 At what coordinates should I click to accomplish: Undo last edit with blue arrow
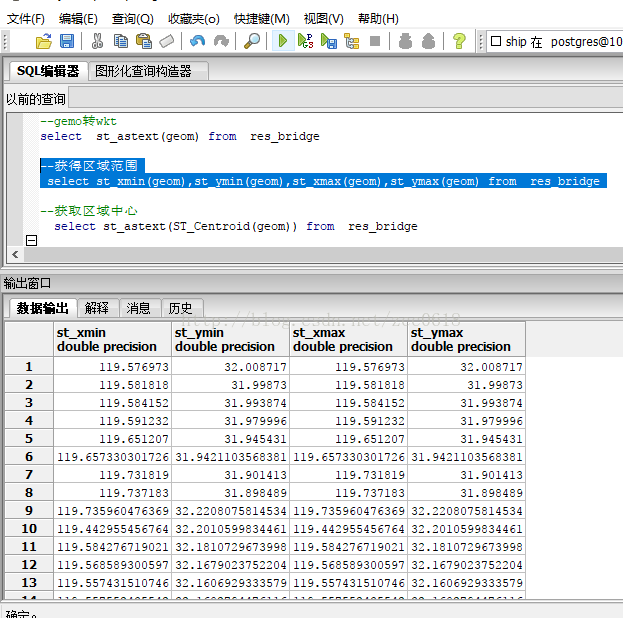(197, 41)
